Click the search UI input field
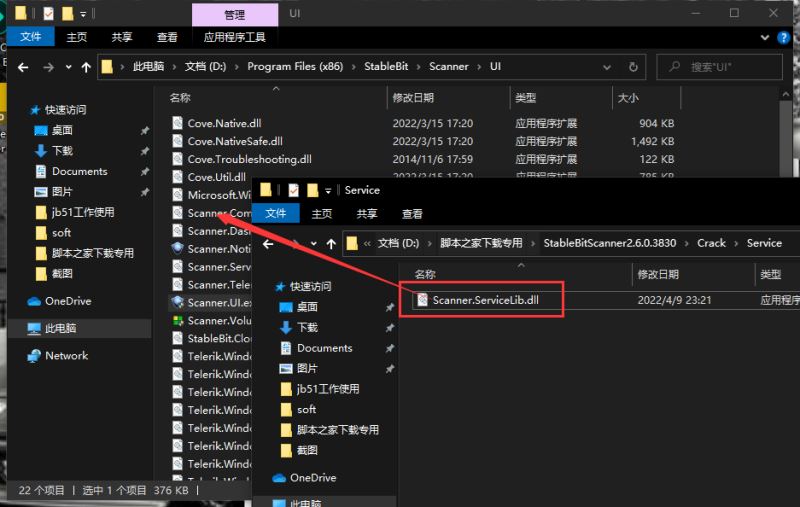 tap(719, 67)
